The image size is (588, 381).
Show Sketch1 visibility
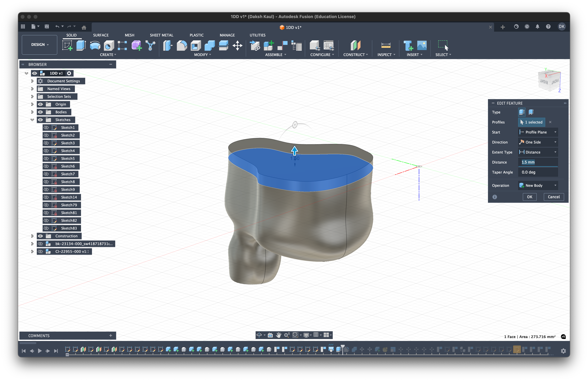46,127
